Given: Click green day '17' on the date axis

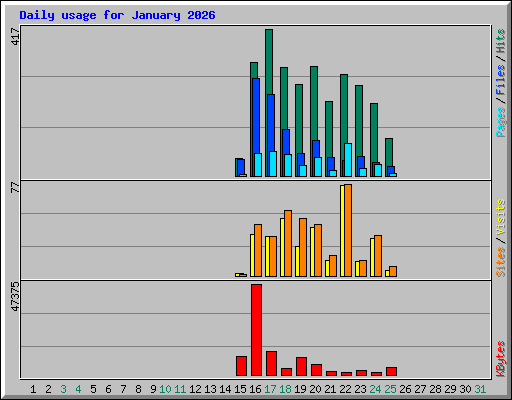Looking at the screenshot, I should coord(270,389).
